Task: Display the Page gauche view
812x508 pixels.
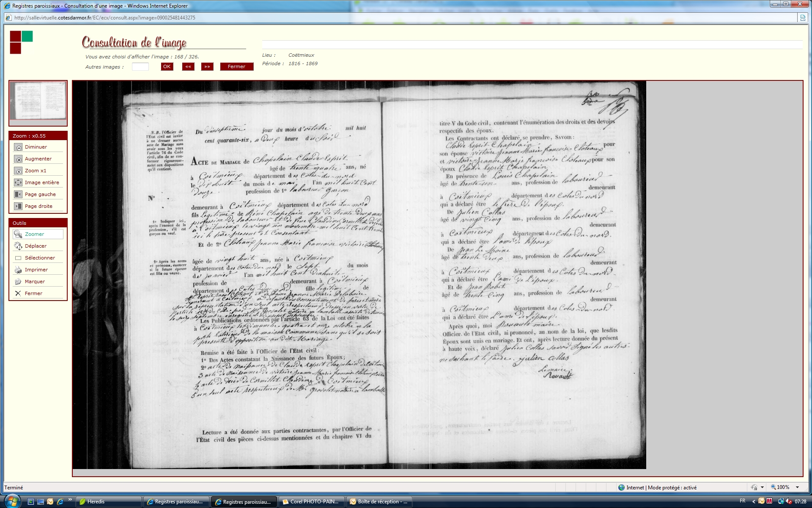Action: pos(18,194)
